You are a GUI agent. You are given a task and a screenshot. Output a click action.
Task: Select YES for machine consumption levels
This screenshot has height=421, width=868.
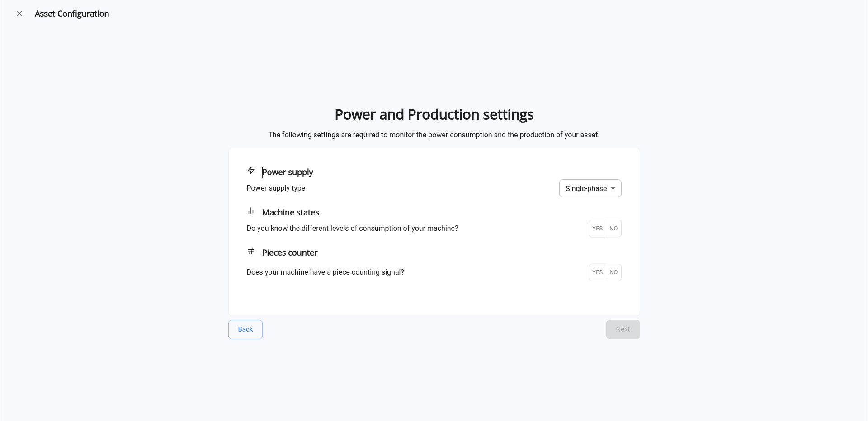(597, 229)
